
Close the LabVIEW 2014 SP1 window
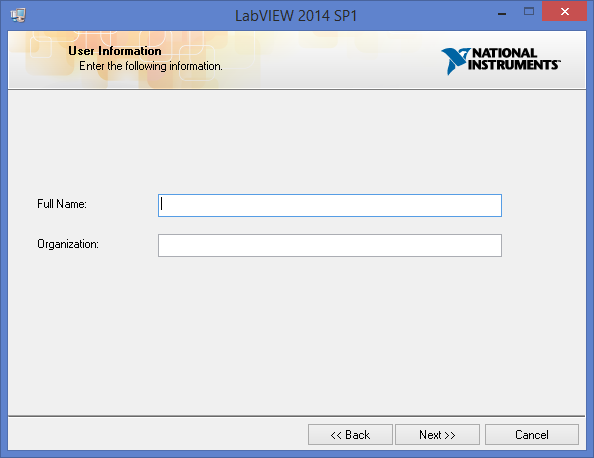[564, 12]
